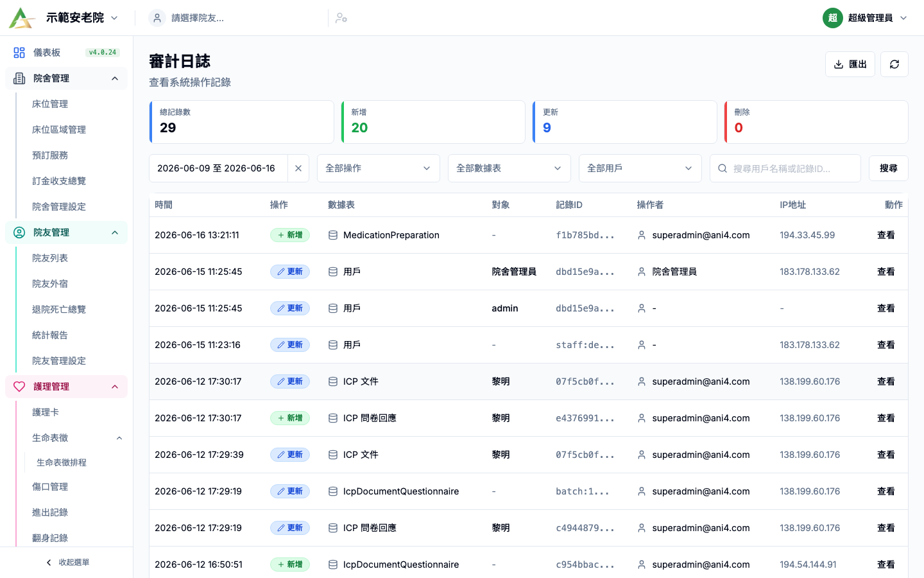The image size is (924, 578).
Task: Click the 更新 badge in 17:29:39 row
Action: [290, 455]
